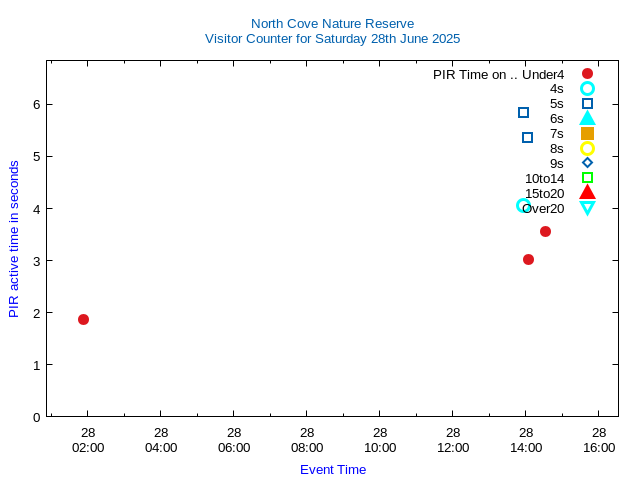This screenshot has height=480, width=640.
Task: Click the topmost blue square data point
Action: coord(523,113)
